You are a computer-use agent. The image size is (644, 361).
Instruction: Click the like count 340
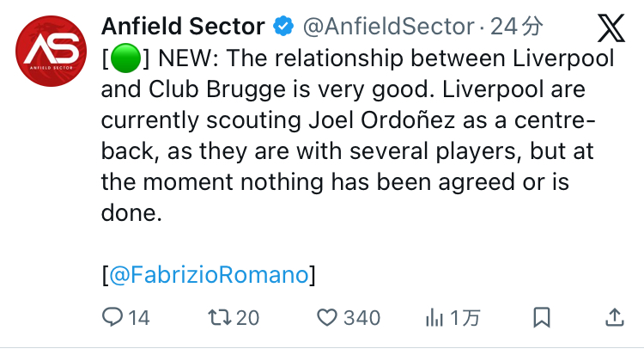[x=361, y=318]
